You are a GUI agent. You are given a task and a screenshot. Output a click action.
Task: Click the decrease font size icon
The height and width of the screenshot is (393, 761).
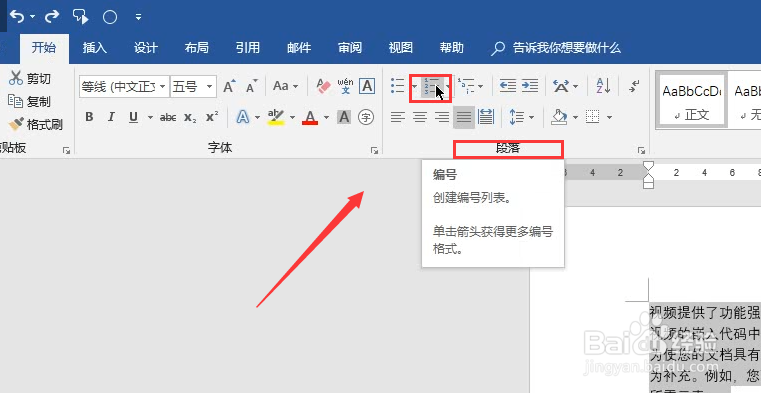(251, 86)
